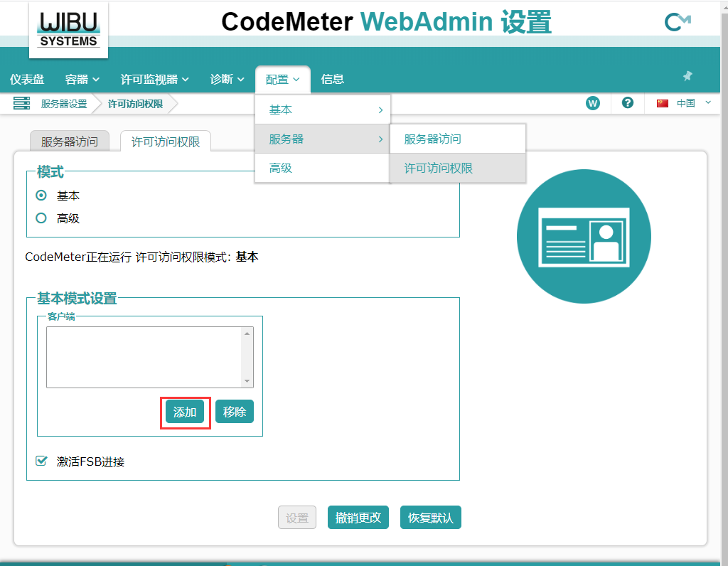
Task: Click the 添加 button
Action: tap(185, 412)
